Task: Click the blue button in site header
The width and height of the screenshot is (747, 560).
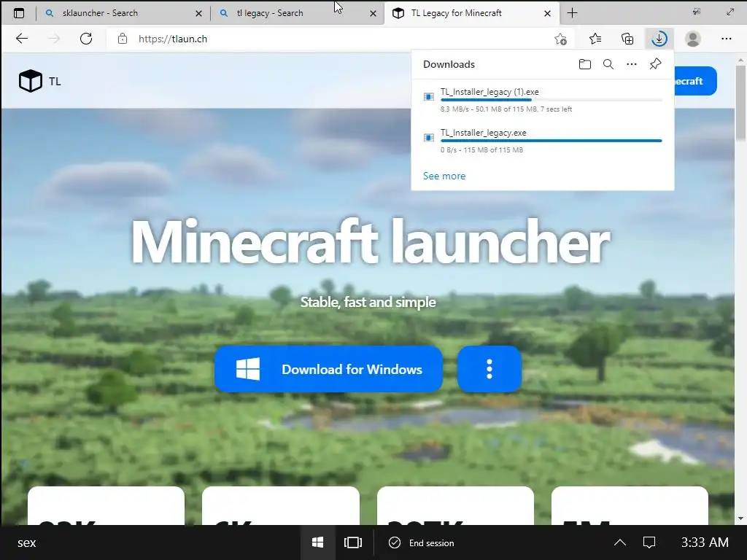Action: tap(695, 81)
